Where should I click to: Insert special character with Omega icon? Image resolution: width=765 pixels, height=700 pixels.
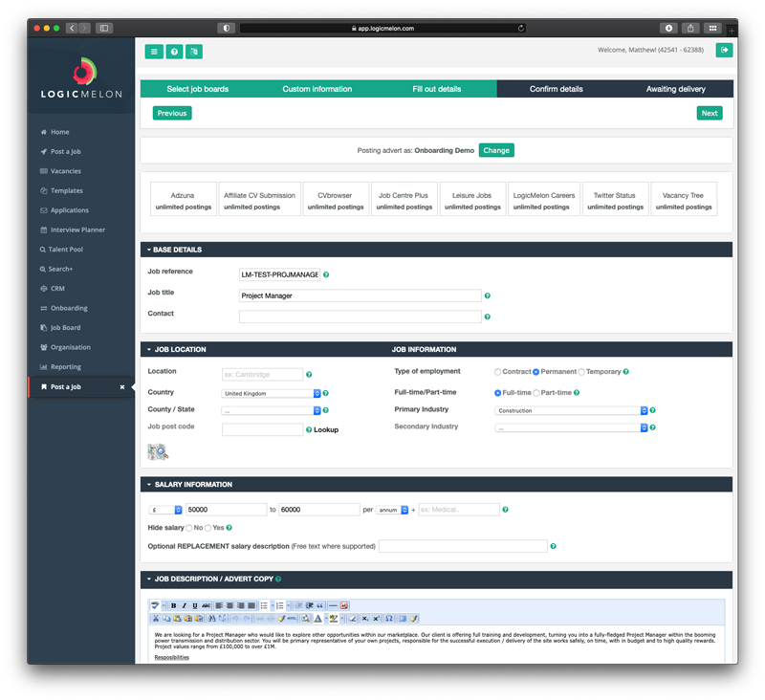pos(389,618)
